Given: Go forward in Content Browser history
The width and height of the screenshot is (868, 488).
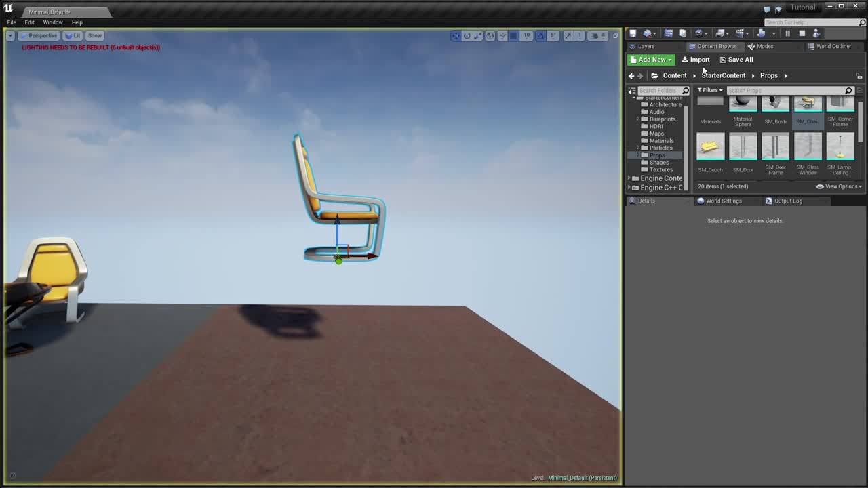Looking at the screenshot, I should click(x=640, y=76).
